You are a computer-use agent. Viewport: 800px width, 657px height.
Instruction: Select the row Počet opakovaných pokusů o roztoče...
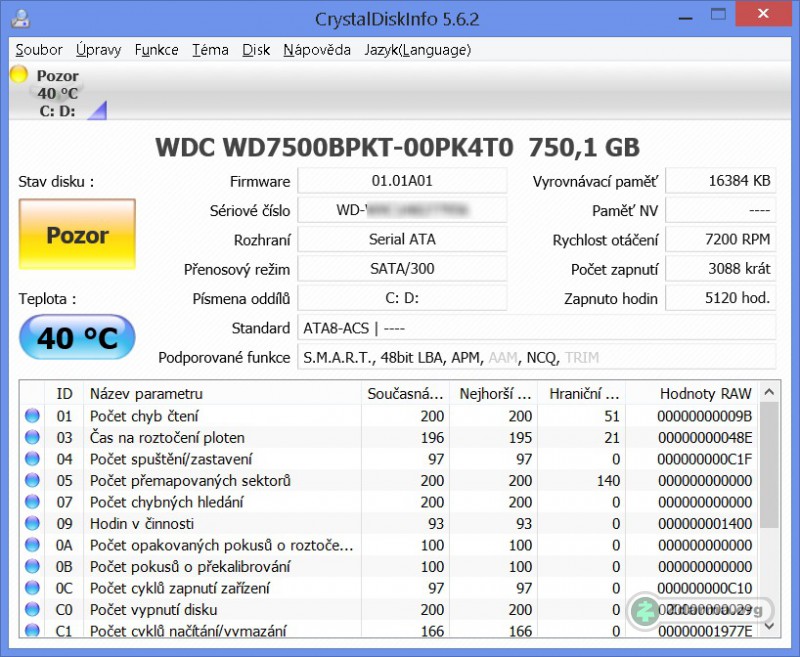[x=389, y=545]
